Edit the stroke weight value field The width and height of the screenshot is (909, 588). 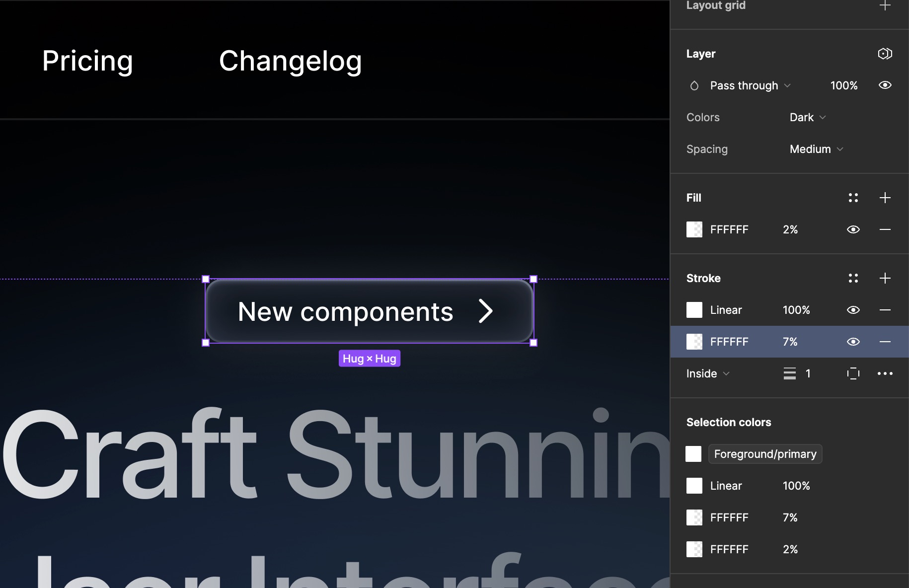[808, 373]
